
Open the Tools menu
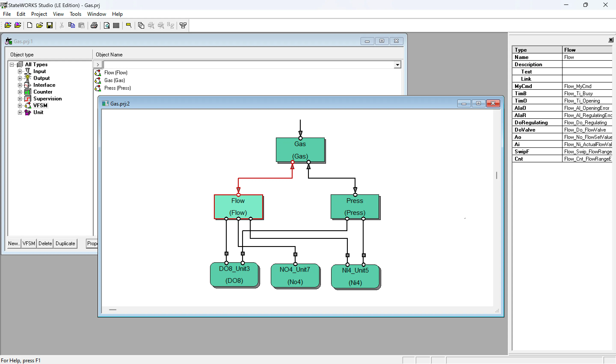click(x=75, y=14)
